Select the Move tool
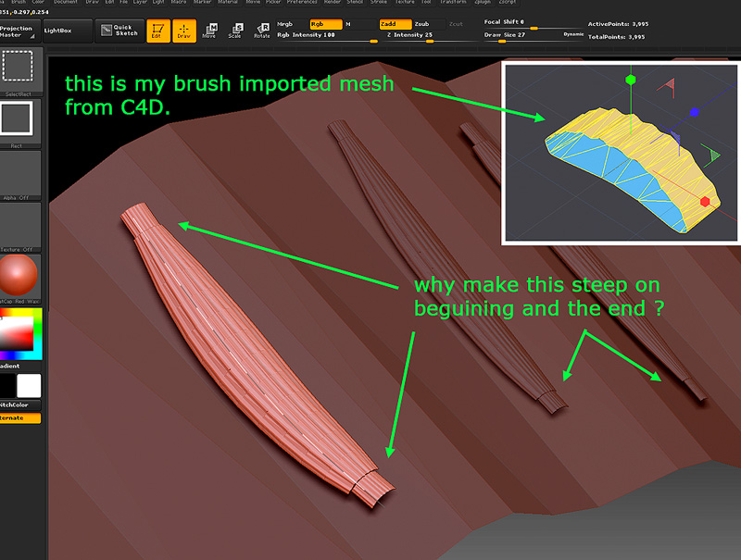The width and height of the screenshot is (741, 560). (209, 31)
